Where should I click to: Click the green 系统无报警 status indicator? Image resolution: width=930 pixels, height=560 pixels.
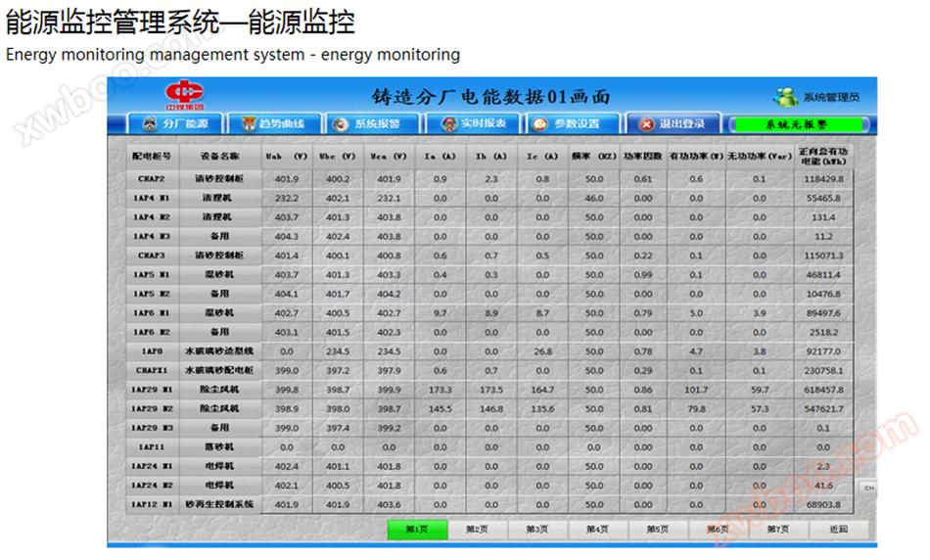796,124
